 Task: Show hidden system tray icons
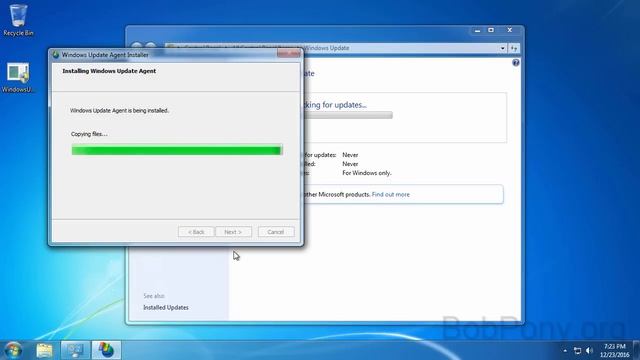click(565, 351)
